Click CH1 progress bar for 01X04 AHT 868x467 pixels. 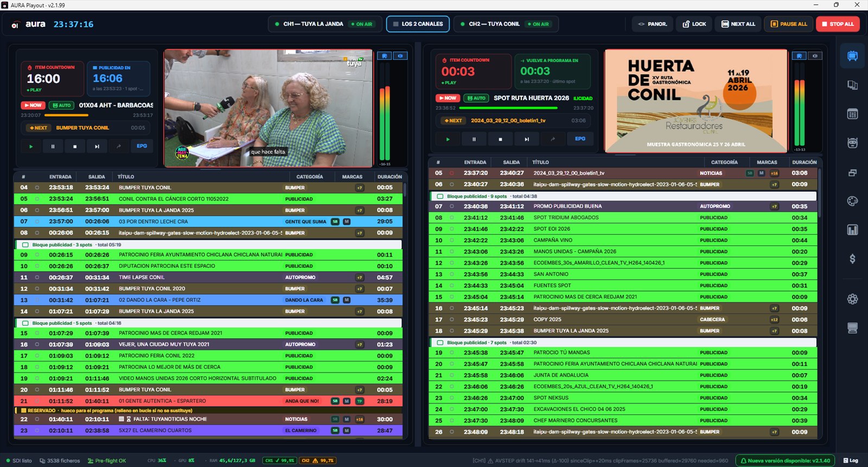87,115
